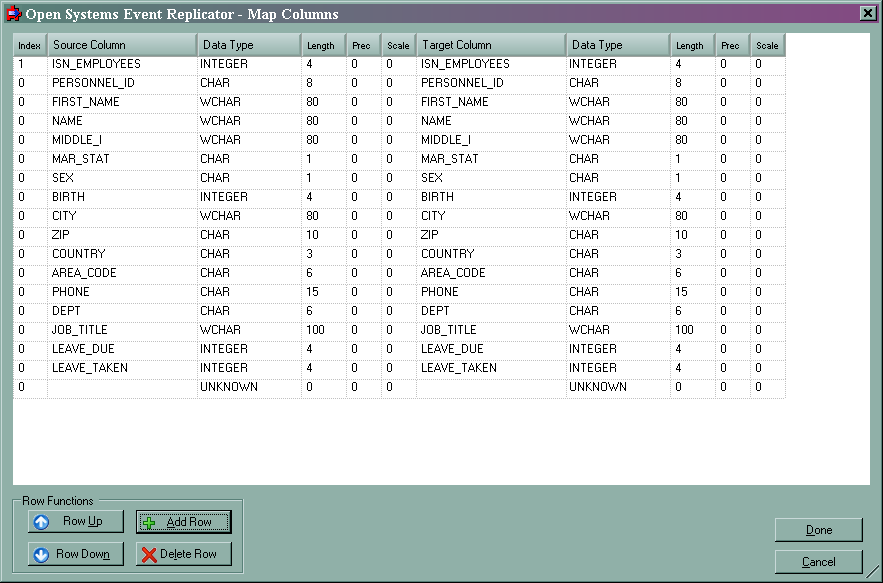The image size is (883, 583).
Task: Click the blue Row Up arrow icon
Action: (x=41, y=522)
